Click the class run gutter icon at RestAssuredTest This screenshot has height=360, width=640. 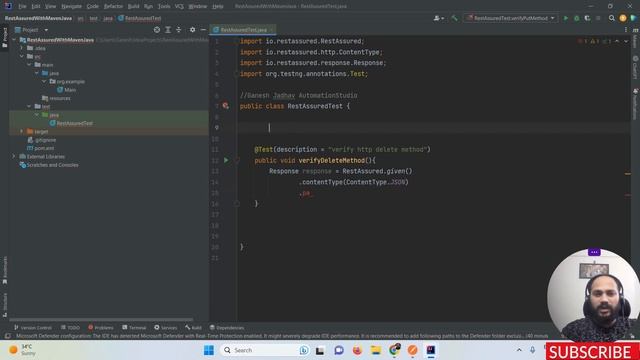click(226, 106)
